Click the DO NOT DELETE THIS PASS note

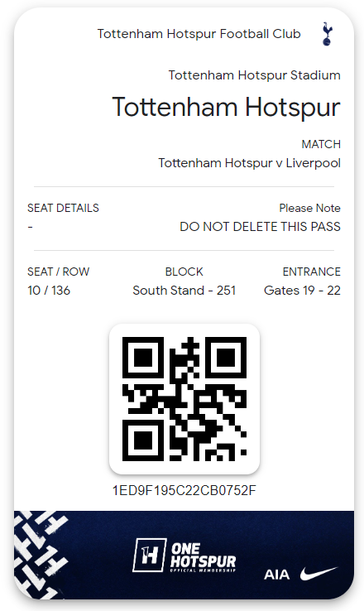pyautogui.click(x=260, y=226)
